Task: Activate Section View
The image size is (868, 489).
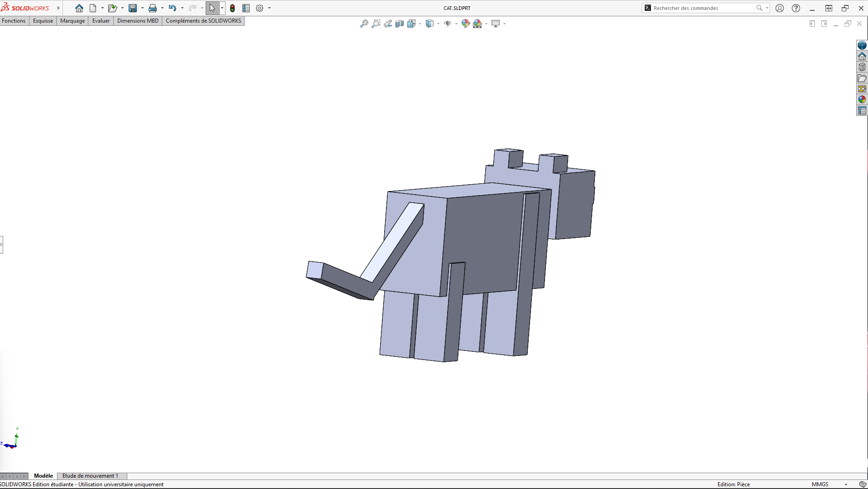Action: click(x=399, y=24)
